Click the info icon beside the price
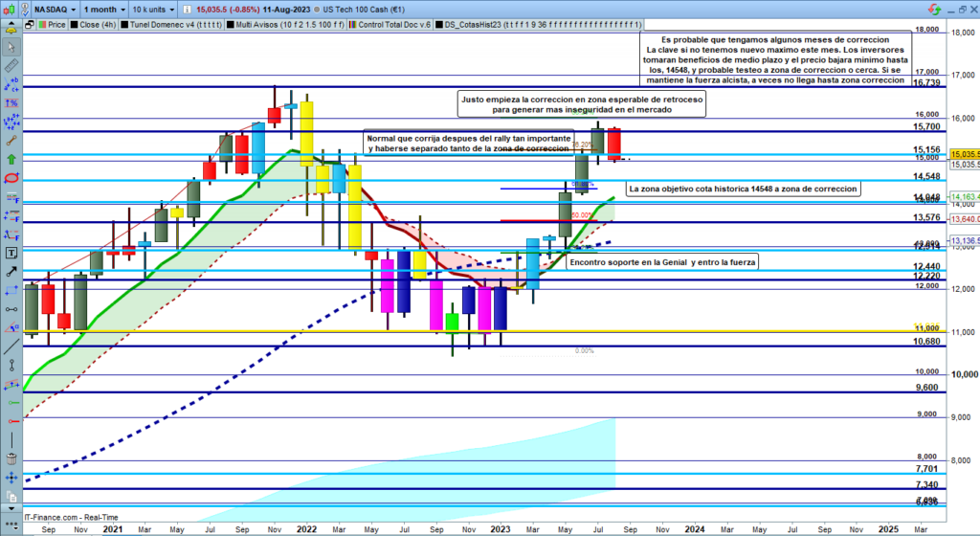Image resolution: width=980 pixels, height=536 pixels. tap(186, 9)
